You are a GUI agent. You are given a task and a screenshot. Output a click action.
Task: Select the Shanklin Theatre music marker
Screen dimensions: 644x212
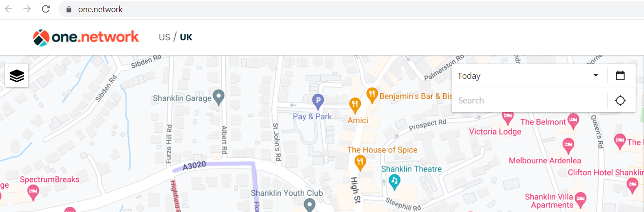coord(394,182)
